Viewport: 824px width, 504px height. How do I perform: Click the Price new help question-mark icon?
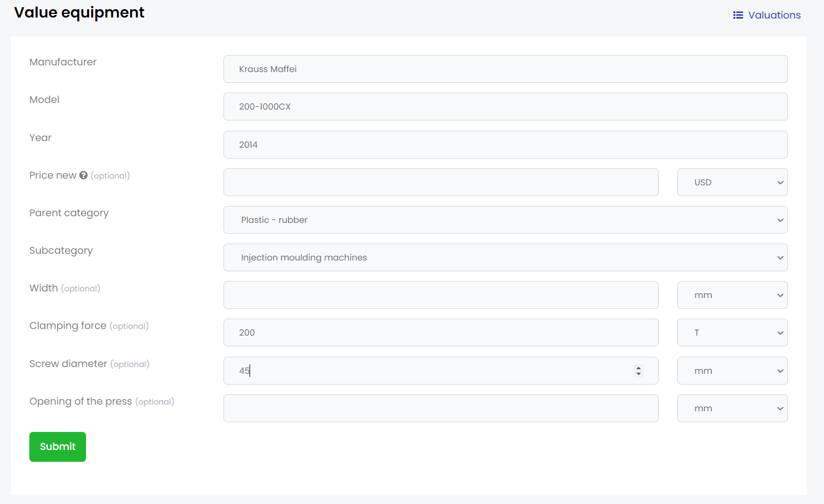83,176
